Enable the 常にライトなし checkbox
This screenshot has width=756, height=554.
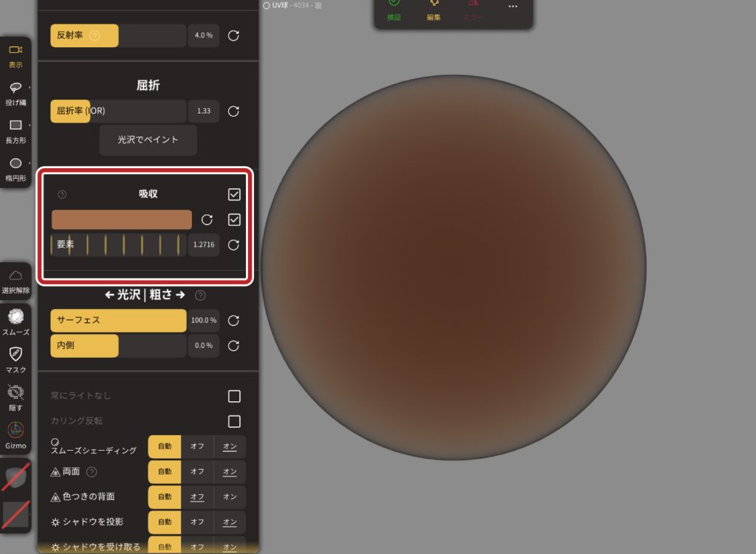coord(234,396)
